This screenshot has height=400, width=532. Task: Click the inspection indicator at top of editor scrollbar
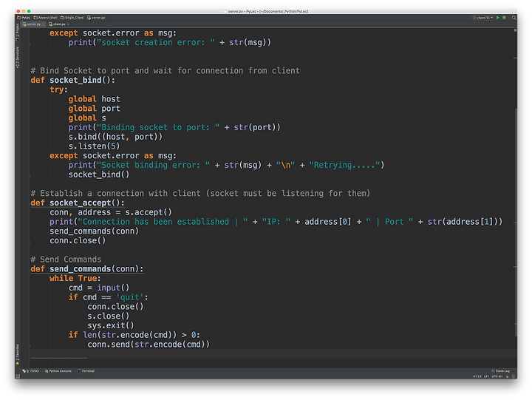(515, 30)
